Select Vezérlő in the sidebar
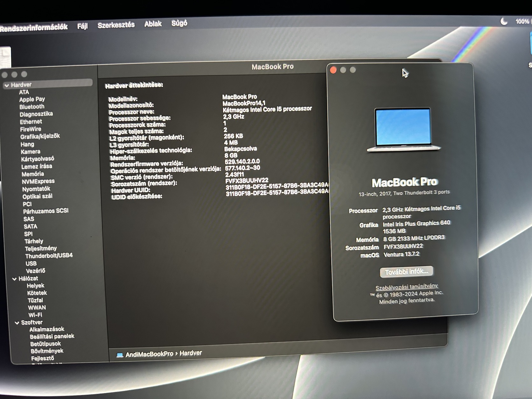The height and width of the screenshot is (399, 532). (35, 271)
